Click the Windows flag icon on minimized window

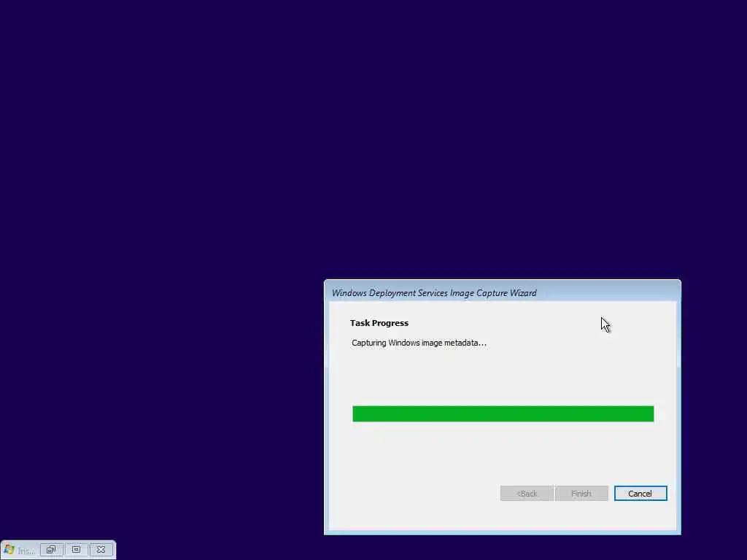[9, 550]
